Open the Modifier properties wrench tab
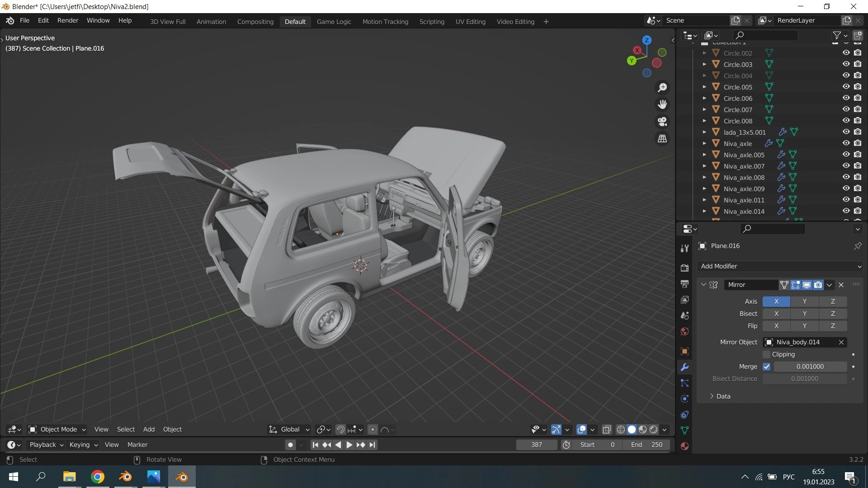868x488 pixels. pos(684,367)
